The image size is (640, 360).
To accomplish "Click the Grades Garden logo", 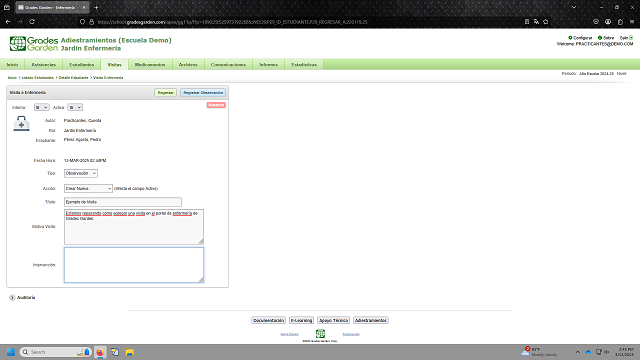I will [x=34, y=44].
